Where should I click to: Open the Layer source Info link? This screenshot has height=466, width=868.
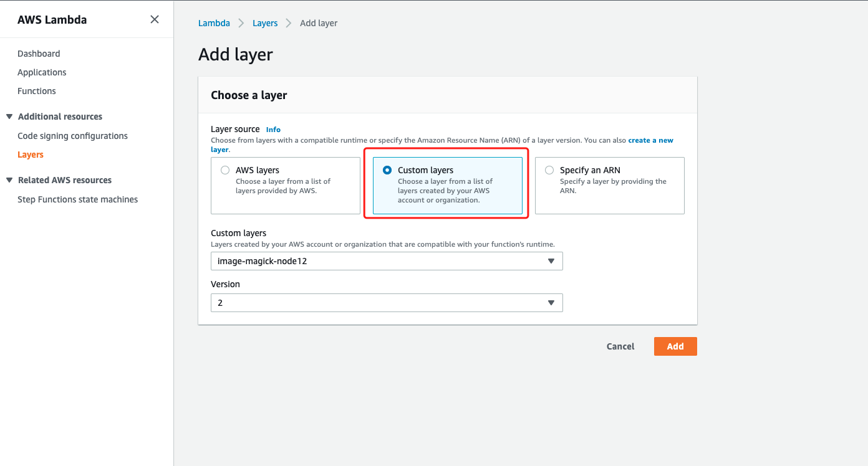tap(273, 130)
